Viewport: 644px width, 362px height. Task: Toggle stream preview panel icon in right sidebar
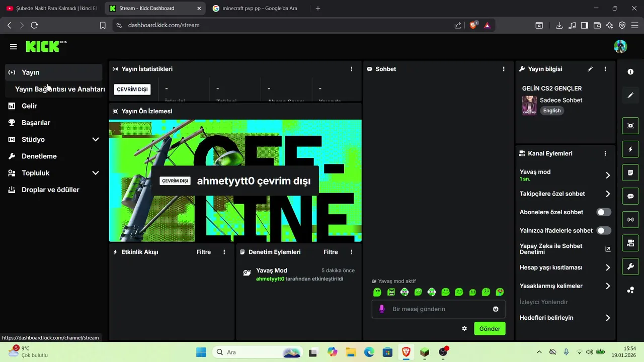pyautogui.click(x=630, y=126)
